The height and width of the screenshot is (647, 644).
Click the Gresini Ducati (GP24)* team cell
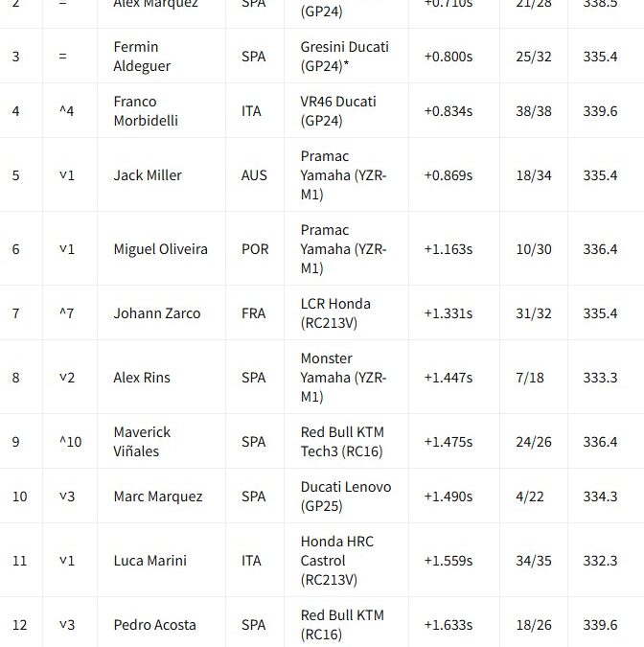[344, 57]
